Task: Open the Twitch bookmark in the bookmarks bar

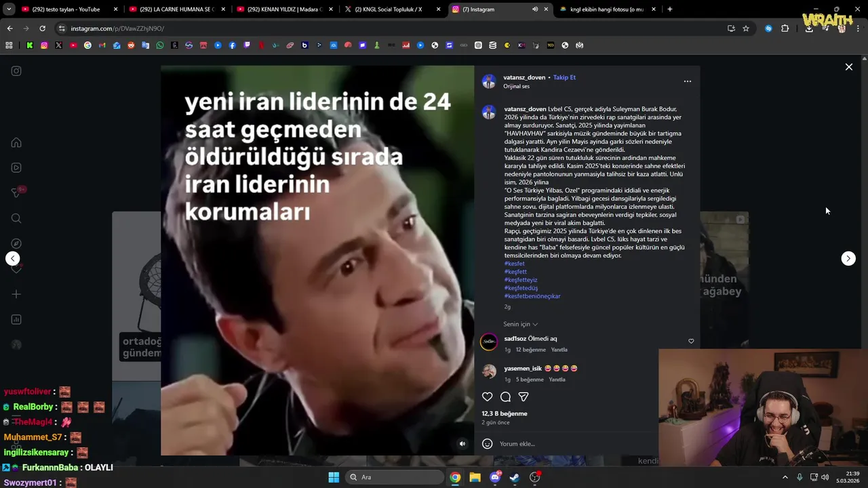Action: tap(247, 45)
